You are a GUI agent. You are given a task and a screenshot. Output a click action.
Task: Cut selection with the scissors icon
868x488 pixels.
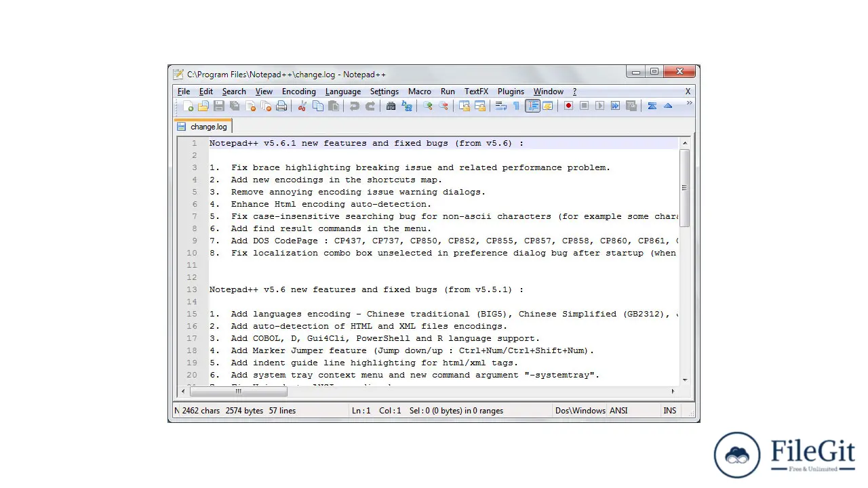tap(302, 106)
